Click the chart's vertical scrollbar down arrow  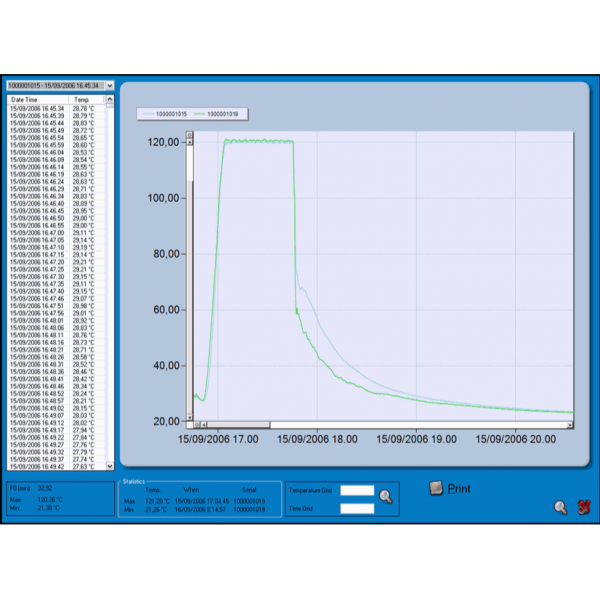[x=190, y=416]
